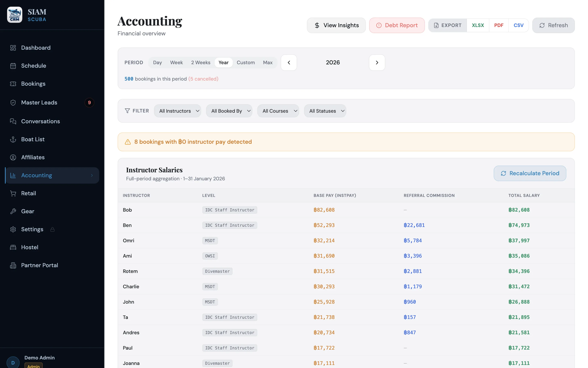Image resolution: width=588 pixels, height=368 pixels.
Task: Open the All Statuses dropdown
Action: pos(325,111)
